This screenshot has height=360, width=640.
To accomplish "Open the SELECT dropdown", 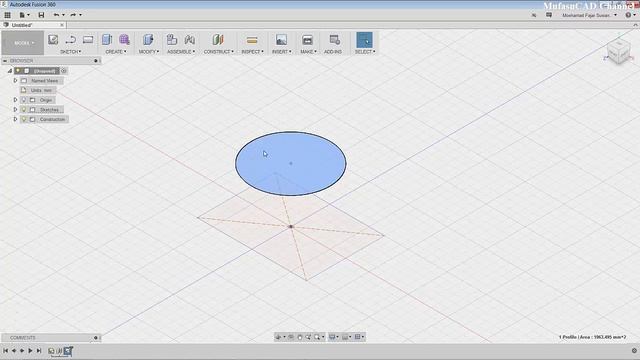I will tap(365, 52).
